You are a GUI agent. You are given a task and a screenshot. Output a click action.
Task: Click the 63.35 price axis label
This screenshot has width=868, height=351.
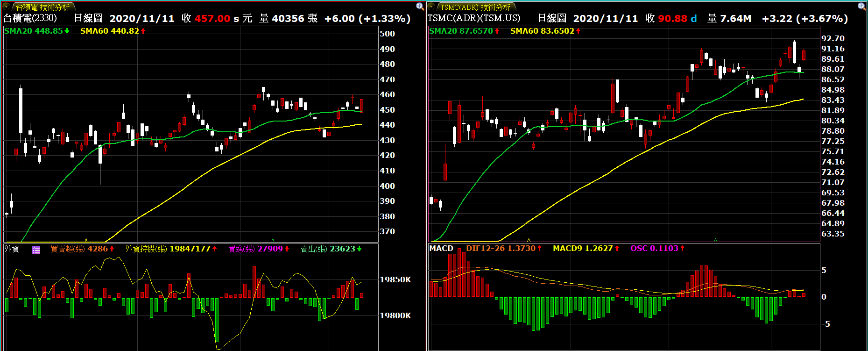point(833,234)
